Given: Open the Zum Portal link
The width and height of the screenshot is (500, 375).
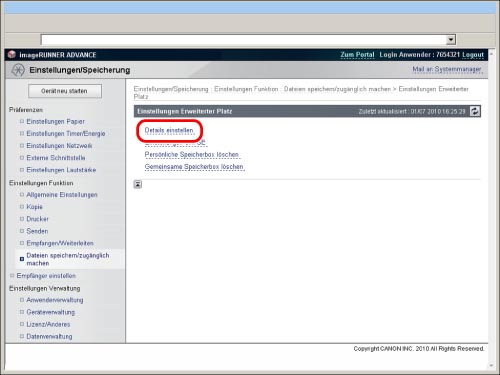Looking at the screenshot, I should pyautogui.click(x=357, y=55).
